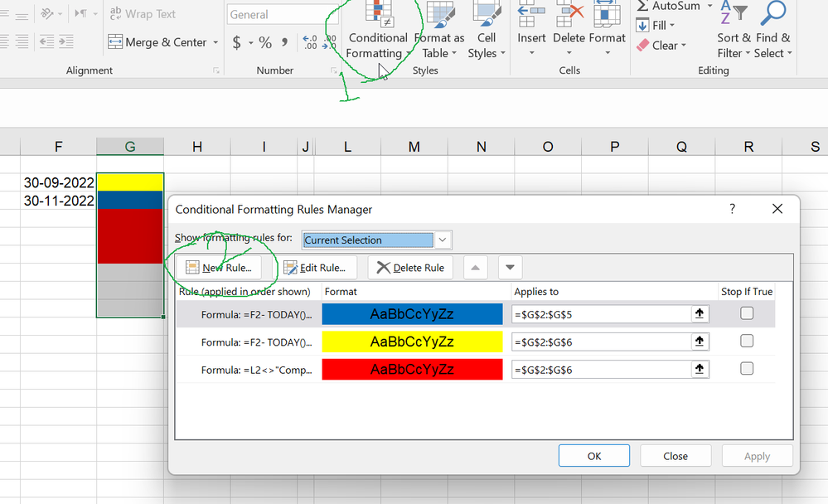Open the Fill menu
The image size is (828, 504).
[656, 26]
